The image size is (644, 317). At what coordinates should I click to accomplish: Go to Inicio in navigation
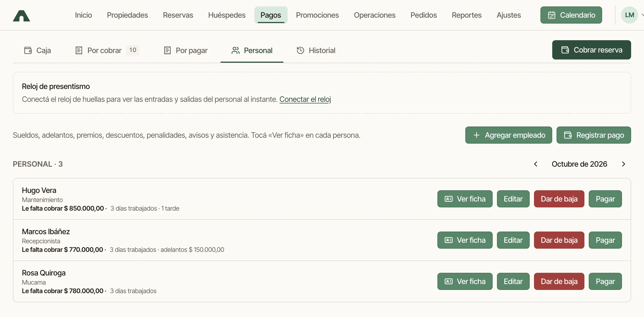tap(83, 15)
